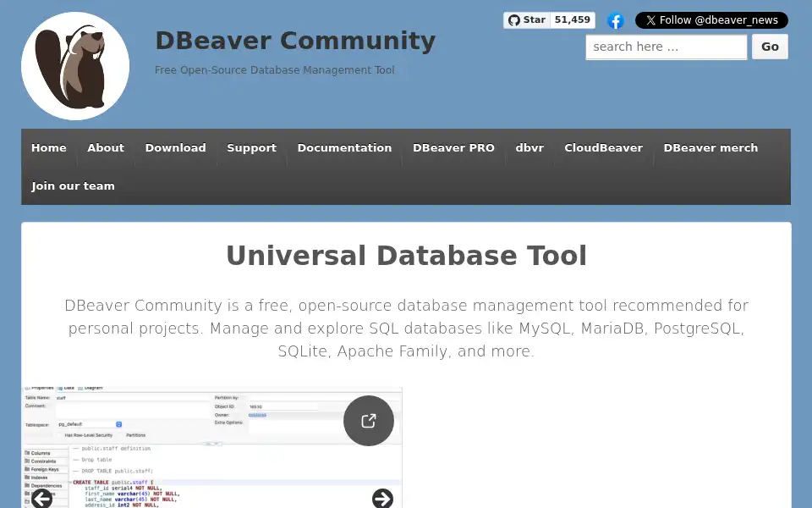The width and height of the screenshot is (812, 508).
Task: Click the 'Free Open-Source Database Management Tool' tagline
Action: click(x=274, y=70)
